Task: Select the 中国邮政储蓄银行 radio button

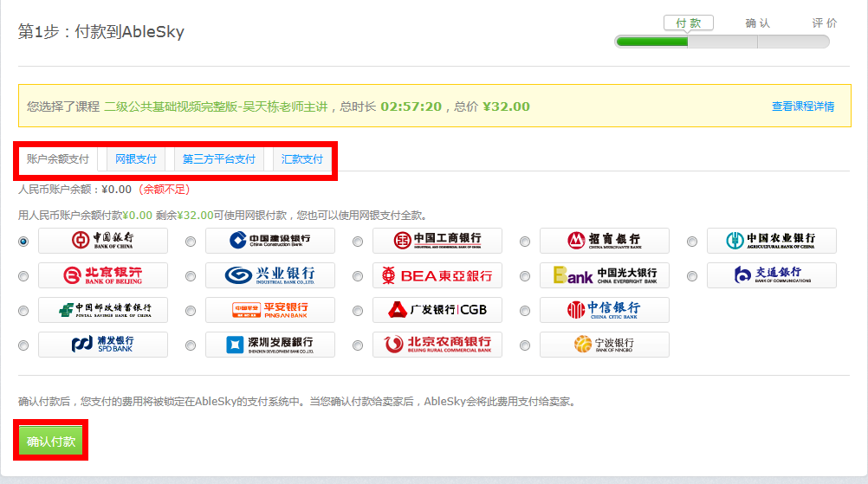Action: click(23, 311)
